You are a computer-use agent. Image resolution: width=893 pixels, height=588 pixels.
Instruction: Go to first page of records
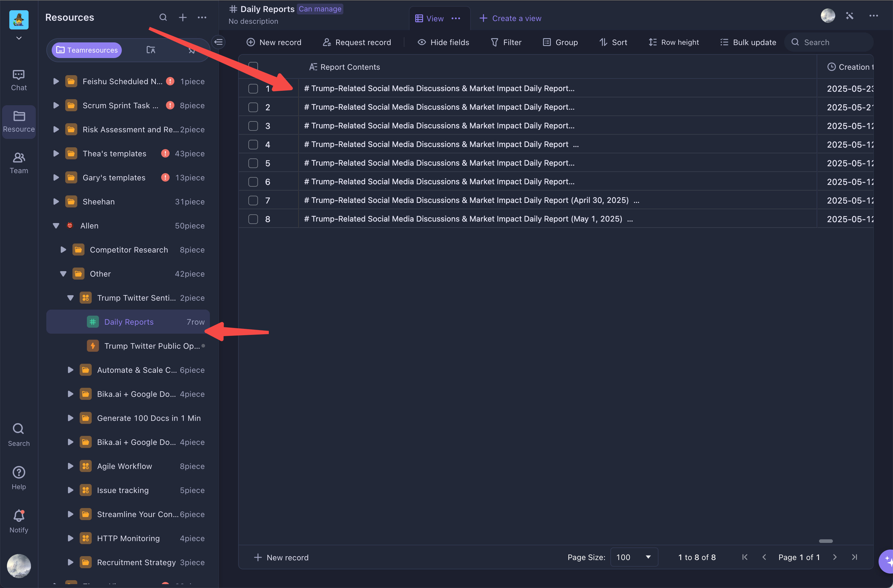tap(745, 557)
